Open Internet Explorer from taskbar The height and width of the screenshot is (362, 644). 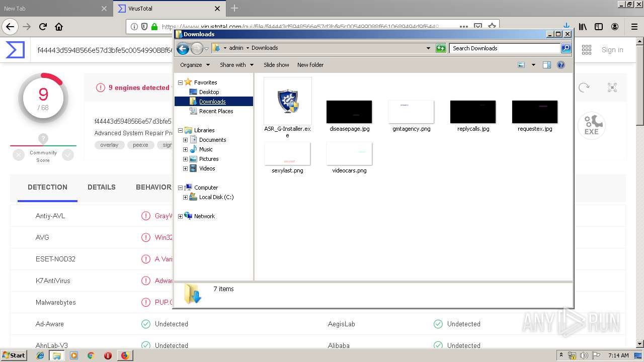point(40,355)
